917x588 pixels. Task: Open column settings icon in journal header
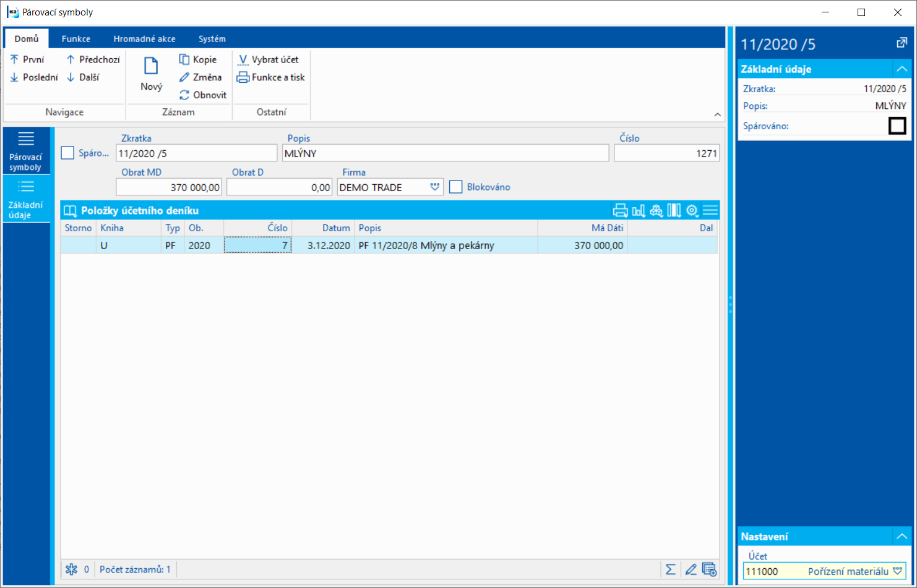[x=674, y=211]
